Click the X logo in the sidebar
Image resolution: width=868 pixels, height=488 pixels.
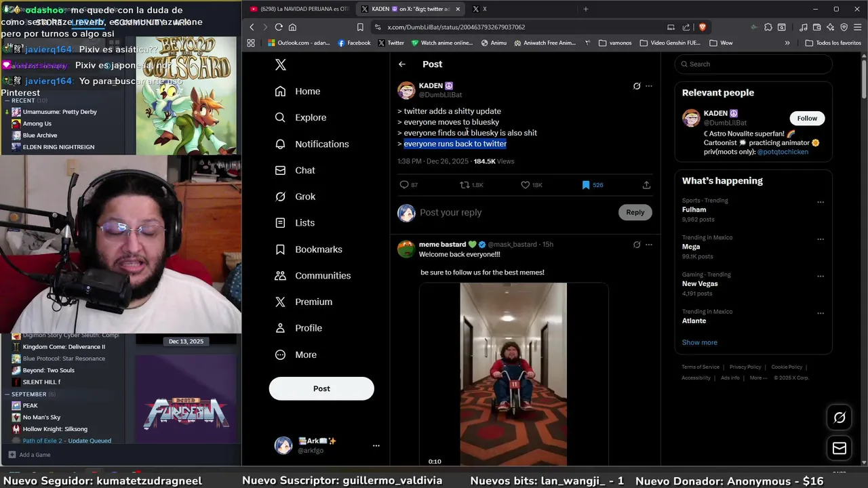tap(281, 64)
